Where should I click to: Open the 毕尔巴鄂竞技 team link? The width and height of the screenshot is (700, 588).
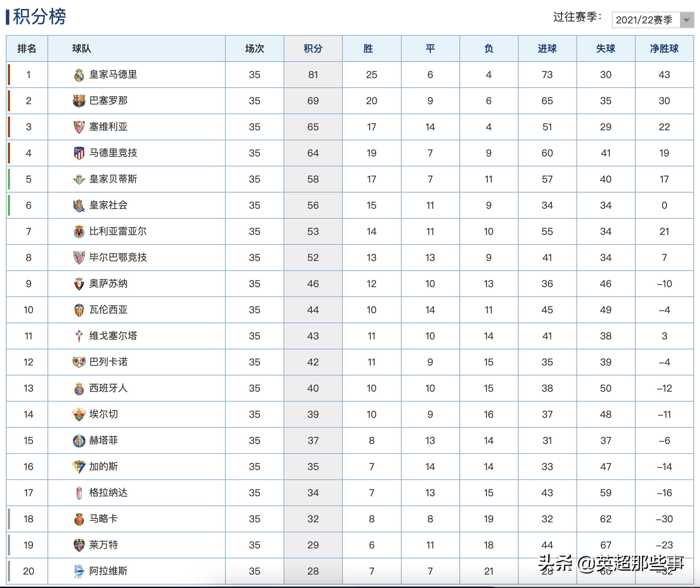click(x=118, y=258)
